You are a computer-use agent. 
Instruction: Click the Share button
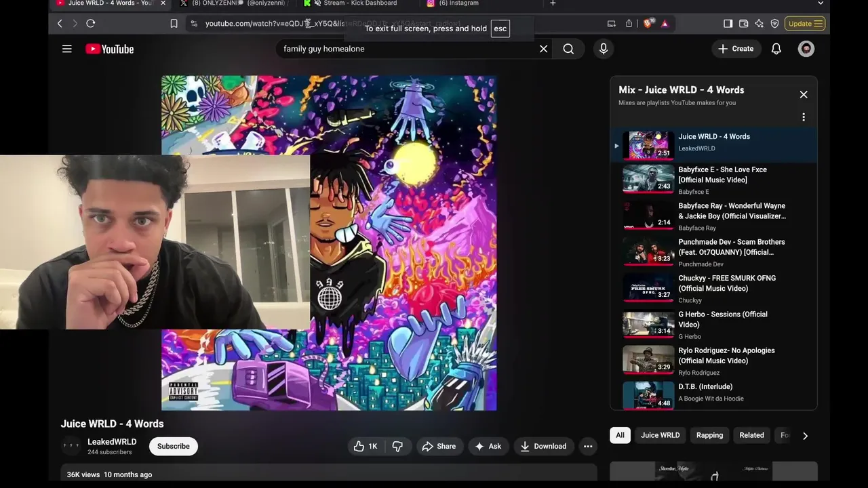point(439,446)
